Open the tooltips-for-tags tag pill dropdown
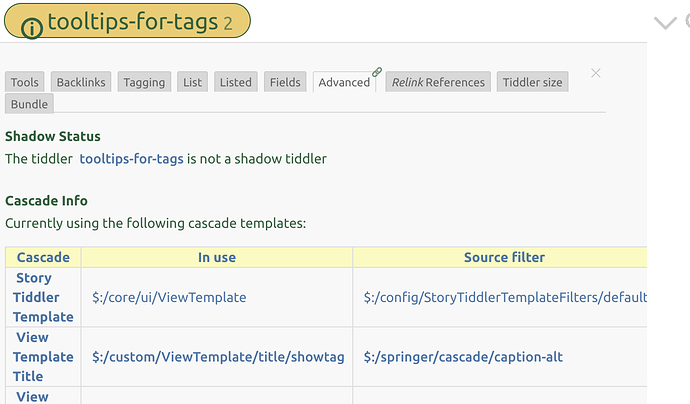This screenshot has height=404, width=690. pos(141,22)
